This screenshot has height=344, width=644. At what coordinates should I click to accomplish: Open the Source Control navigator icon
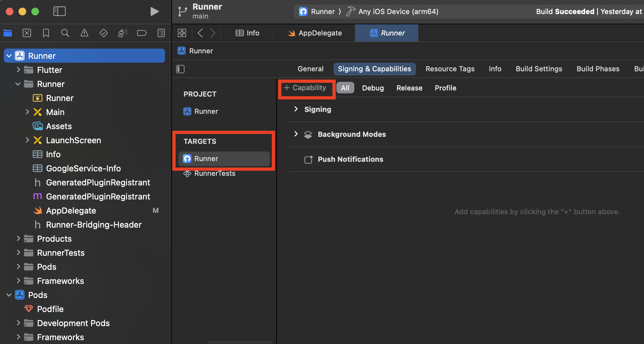tap(27, 33)
